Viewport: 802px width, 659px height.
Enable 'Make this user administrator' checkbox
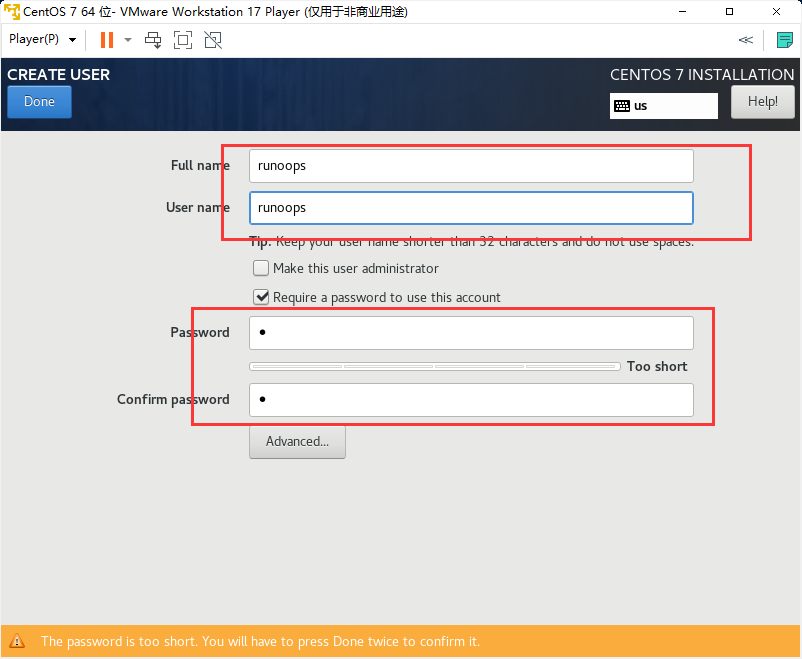tap(261, 268)
